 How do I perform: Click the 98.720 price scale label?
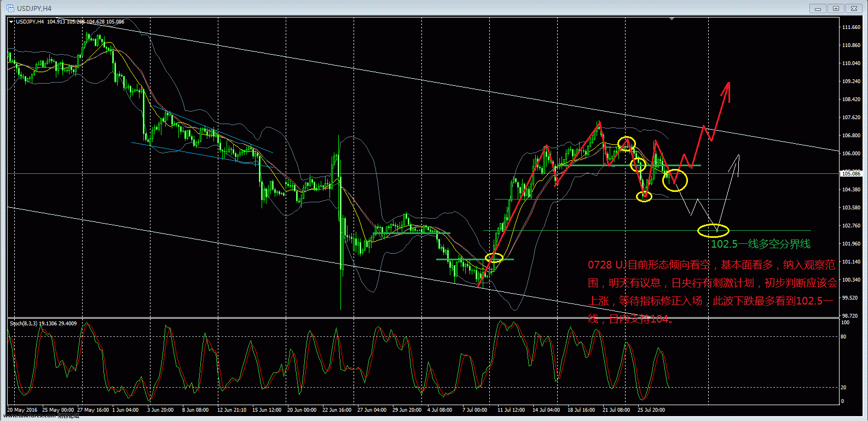click(850, 316)
